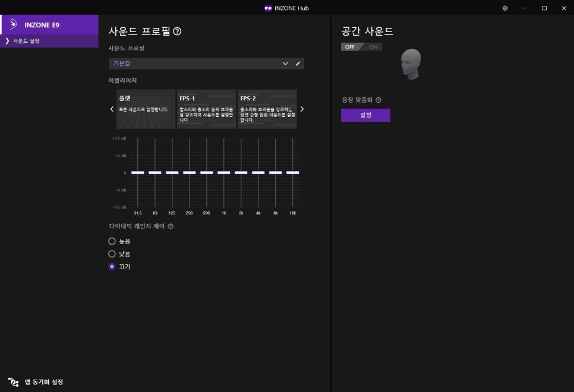Click the 3D head model image
The width and height of the screenshot is (574, 392).
point(411,64)
